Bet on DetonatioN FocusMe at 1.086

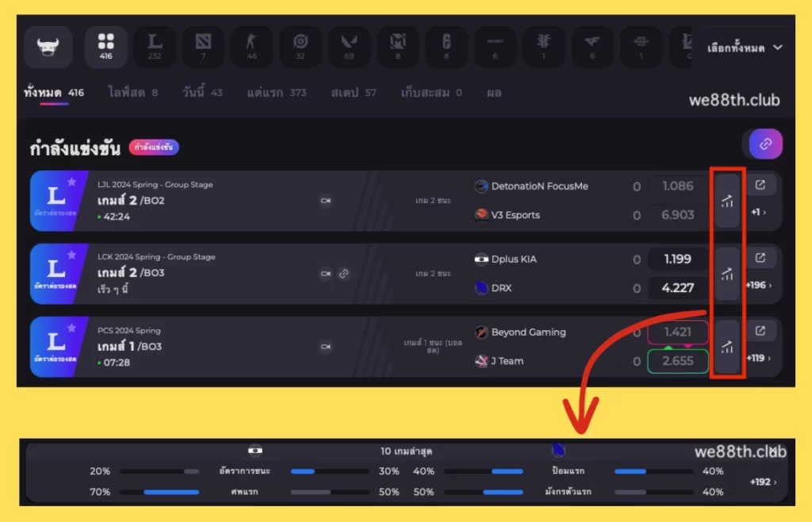678,186
